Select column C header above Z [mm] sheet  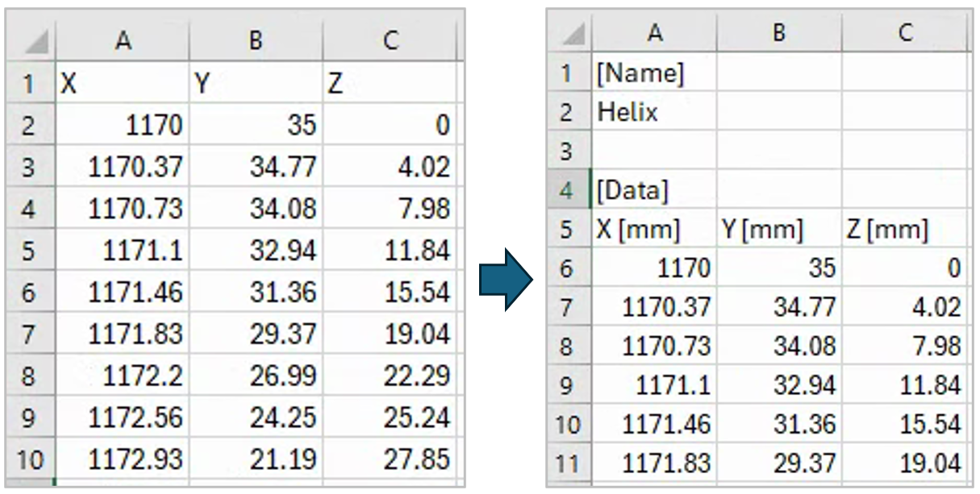pos(904,33)
